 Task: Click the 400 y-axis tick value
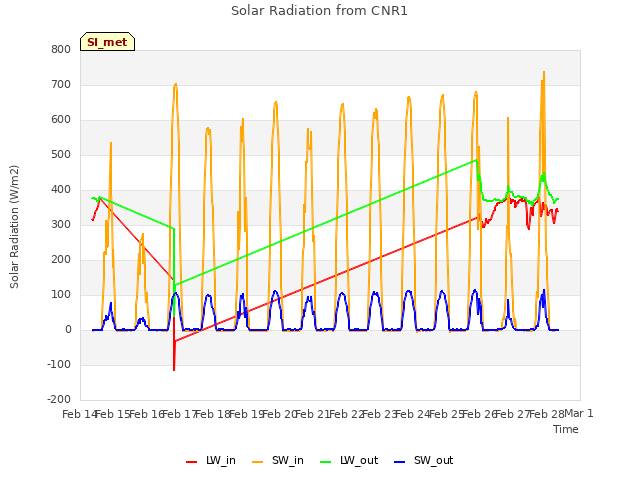(61, 190)
